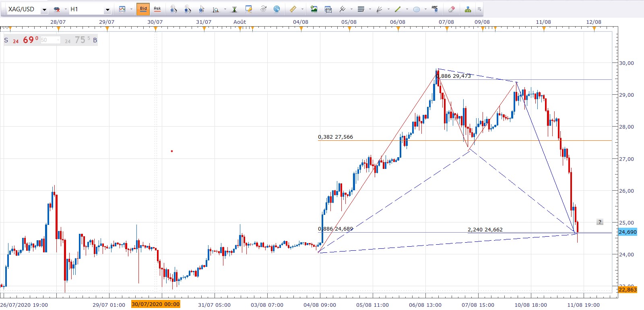Click the Août month label on the top axis
Image resolution: width=644 pixels, height=310 pixels.
coord(240,22)
